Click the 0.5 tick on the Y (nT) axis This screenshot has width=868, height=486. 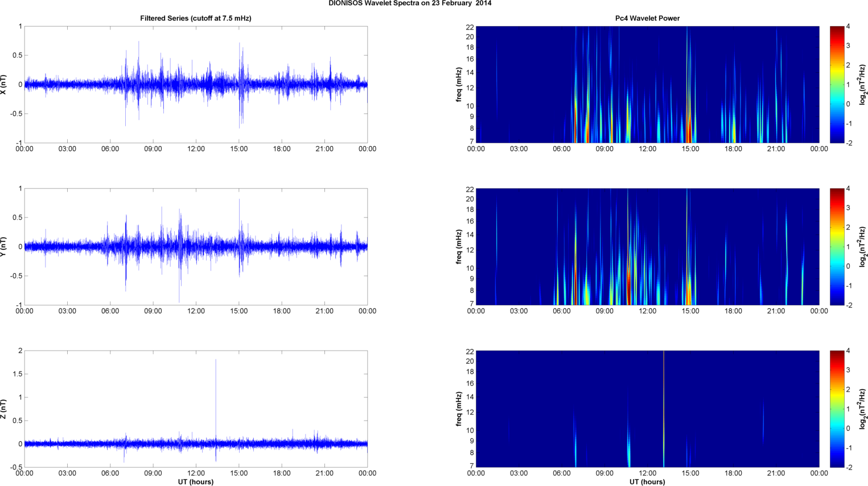click(17, 218)
